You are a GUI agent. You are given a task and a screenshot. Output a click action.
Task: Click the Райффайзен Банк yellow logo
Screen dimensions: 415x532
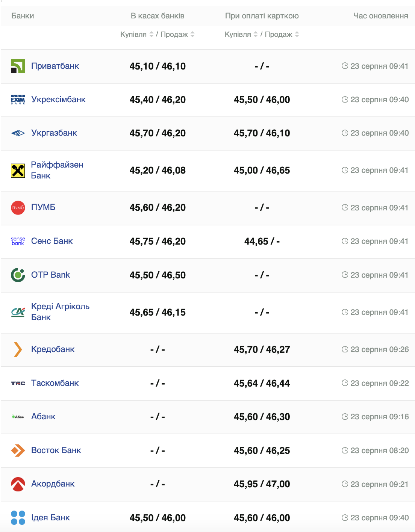click(18, 170)
